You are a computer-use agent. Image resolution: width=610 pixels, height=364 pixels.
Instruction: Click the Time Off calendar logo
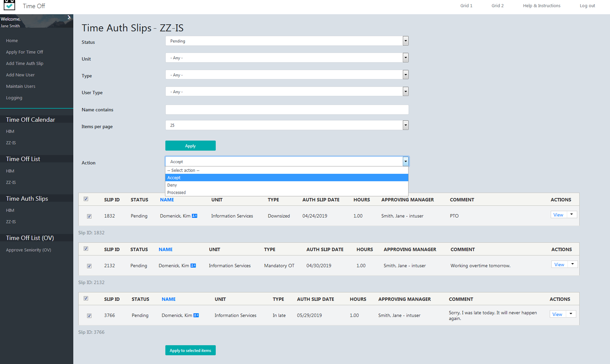click(9, 6)
